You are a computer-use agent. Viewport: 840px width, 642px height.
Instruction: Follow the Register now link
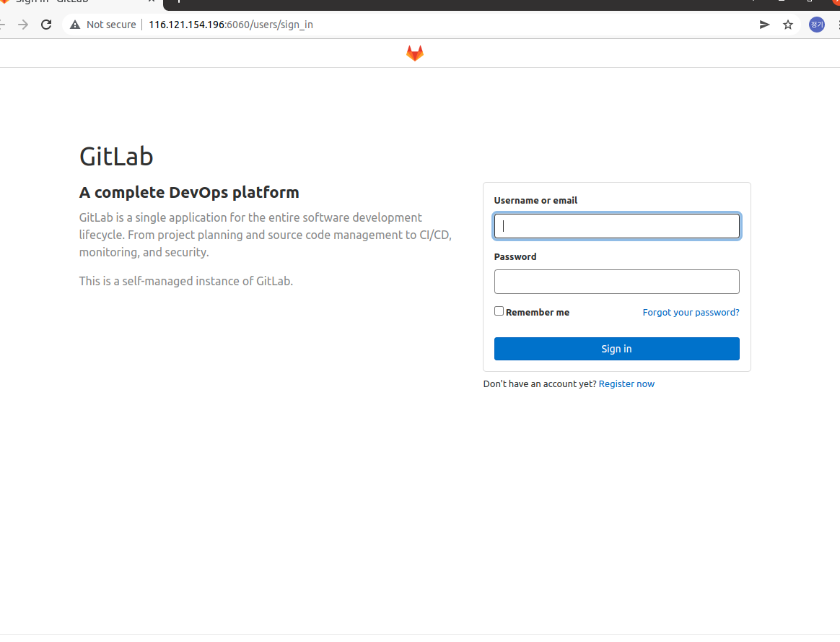pos(626,383)
